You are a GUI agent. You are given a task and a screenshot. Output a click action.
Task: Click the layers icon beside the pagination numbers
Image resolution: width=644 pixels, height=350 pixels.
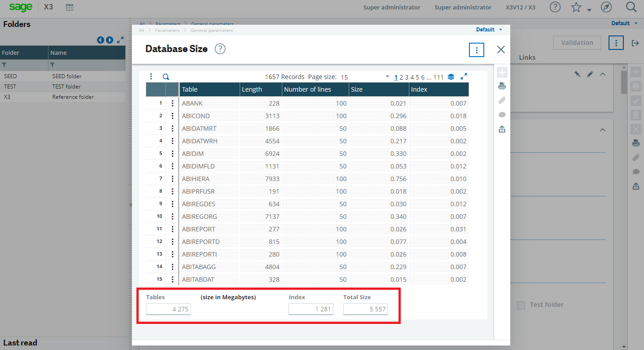coord(451,76)
